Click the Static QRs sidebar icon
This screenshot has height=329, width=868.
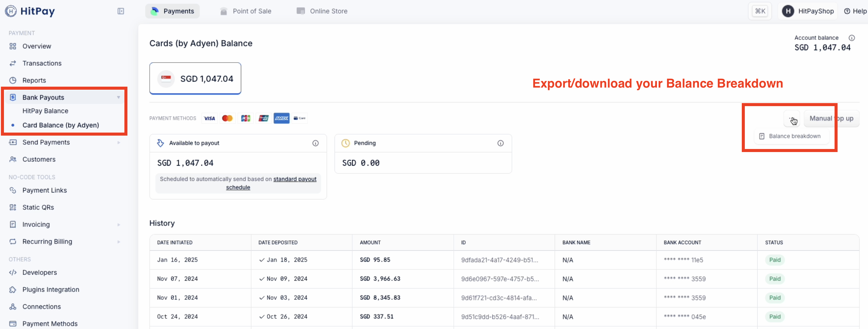point(13,207)
